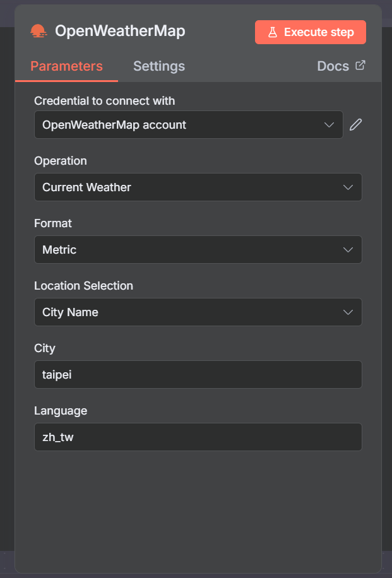This screenshot has height=578, width=392.
Task: Click the chevron arrow in the Format field
Action: pos(348,250)
